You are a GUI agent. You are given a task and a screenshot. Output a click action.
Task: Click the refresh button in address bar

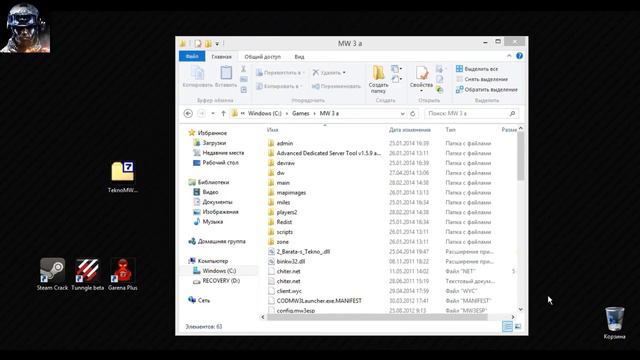point(413,113)
